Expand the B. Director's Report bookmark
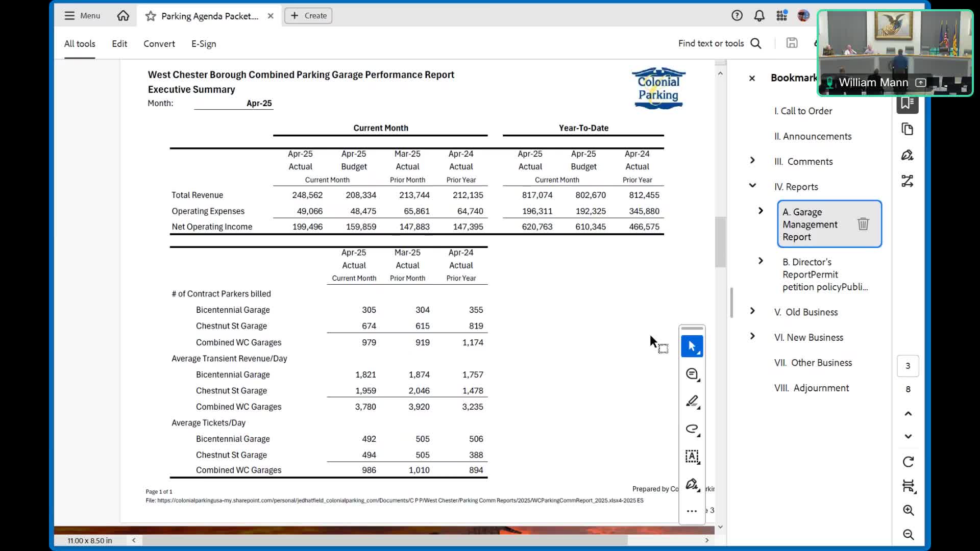980x551 pixels. [761, 261]
